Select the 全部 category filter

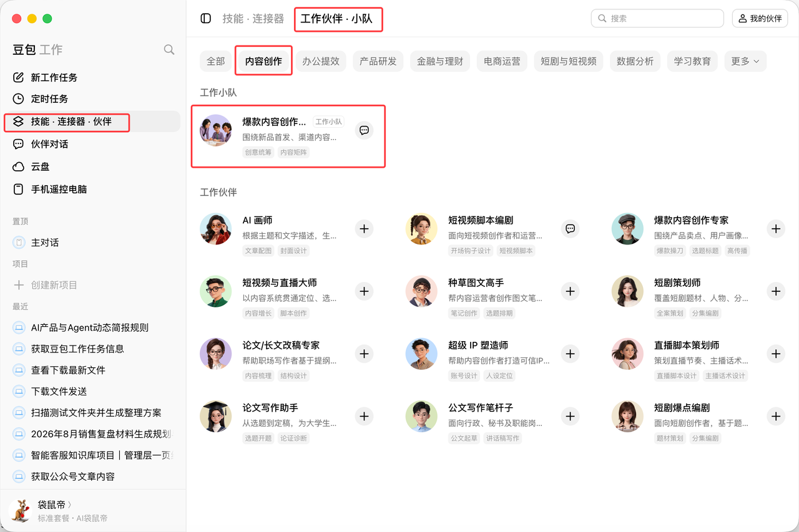pyautogui.click(x=216, y=61)
